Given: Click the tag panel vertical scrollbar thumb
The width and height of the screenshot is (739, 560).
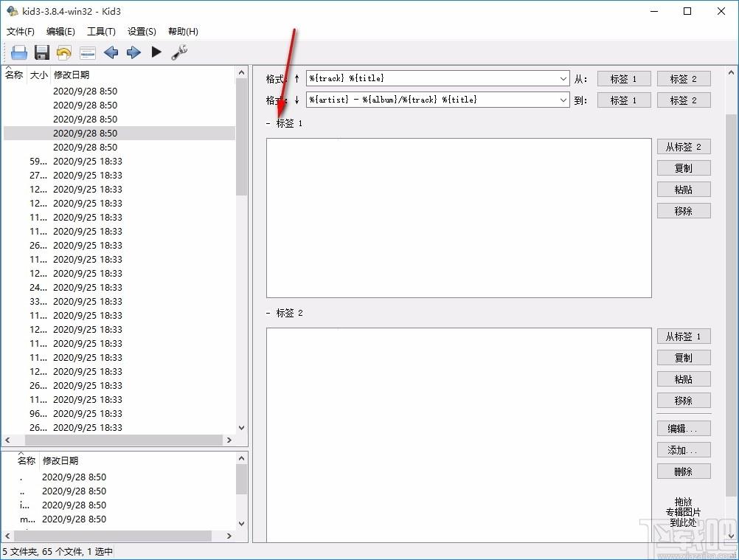Looking at the screenshot, I should click(x=730, y=305).
